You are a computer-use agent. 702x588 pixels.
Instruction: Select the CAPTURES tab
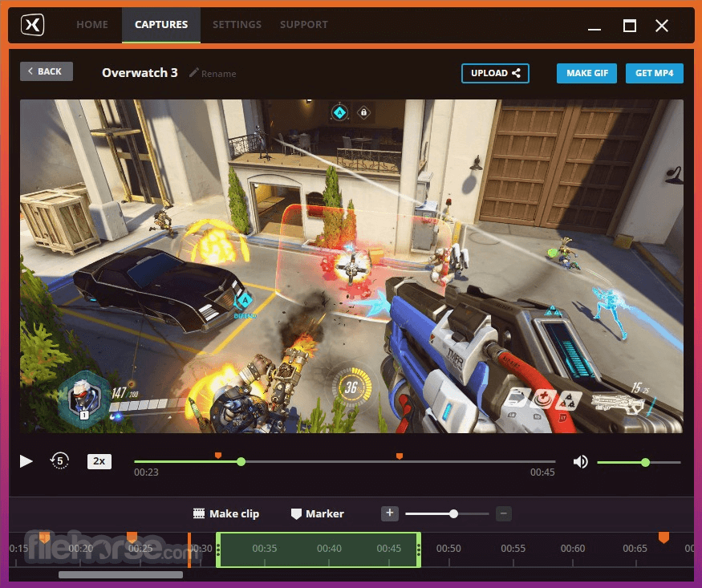tap(161, 25)
